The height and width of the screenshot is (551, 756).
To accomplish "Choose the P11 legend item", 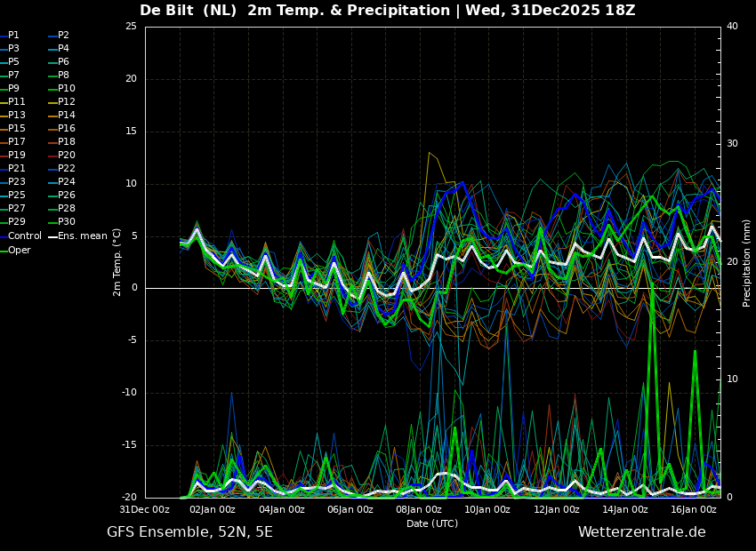I will tap(12, 101).
